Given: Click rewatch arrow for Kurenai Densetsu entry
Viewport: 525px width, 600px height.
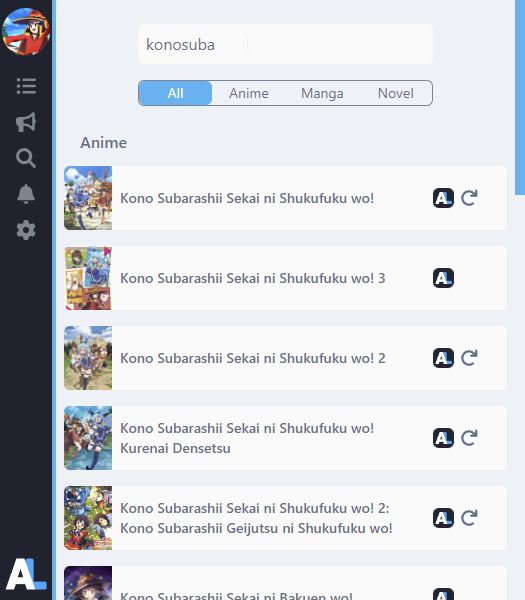Looking at the screenshot, I should click(x=469, y=438).
